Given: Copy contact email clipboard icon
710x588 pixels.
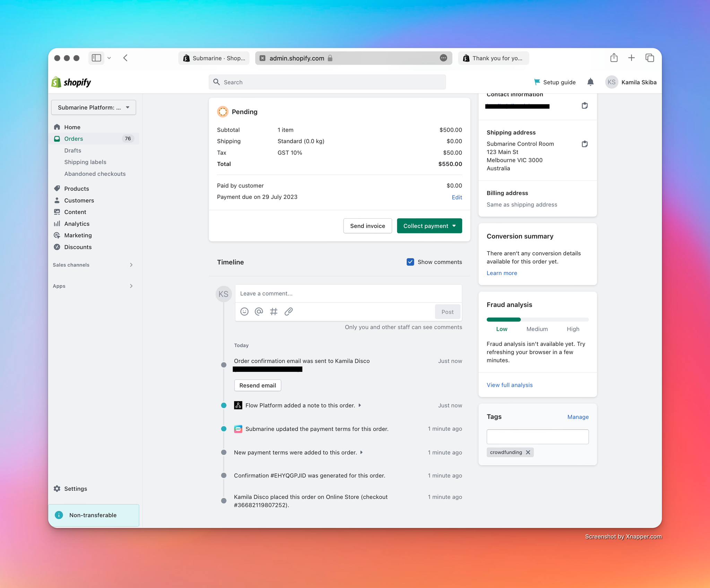Looking at the screenshot, I should [x=585, y=106].
